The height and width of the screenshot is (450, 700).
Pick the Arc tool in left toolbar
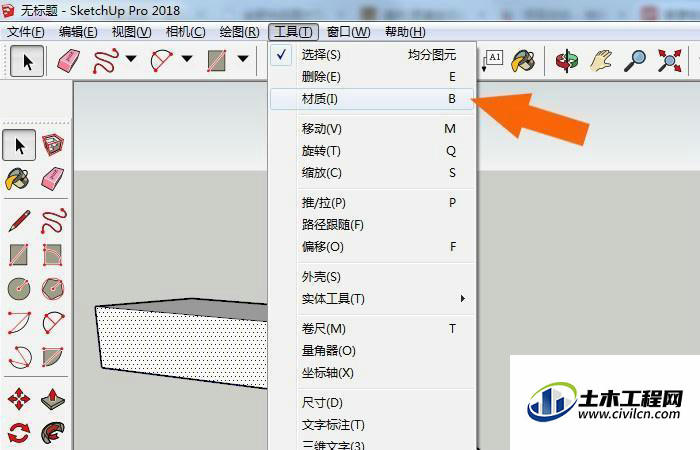tap(19, 322)
